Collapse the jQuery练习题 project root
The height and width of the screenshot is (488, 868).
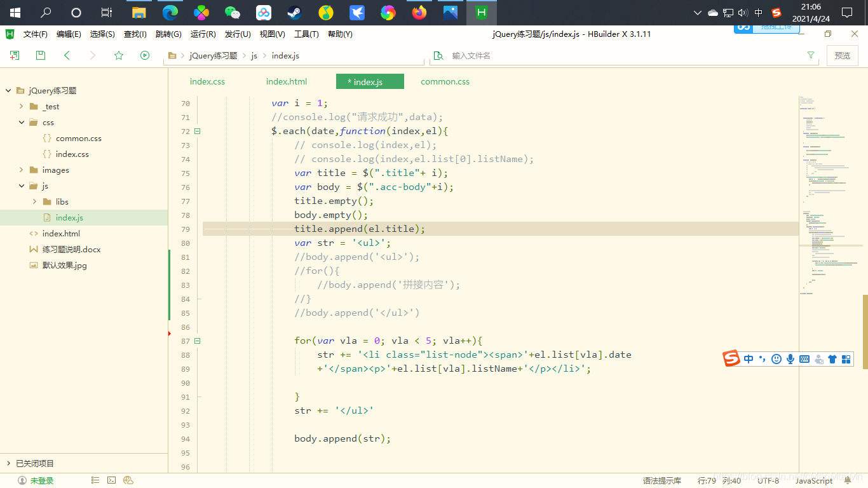(8, 91)
